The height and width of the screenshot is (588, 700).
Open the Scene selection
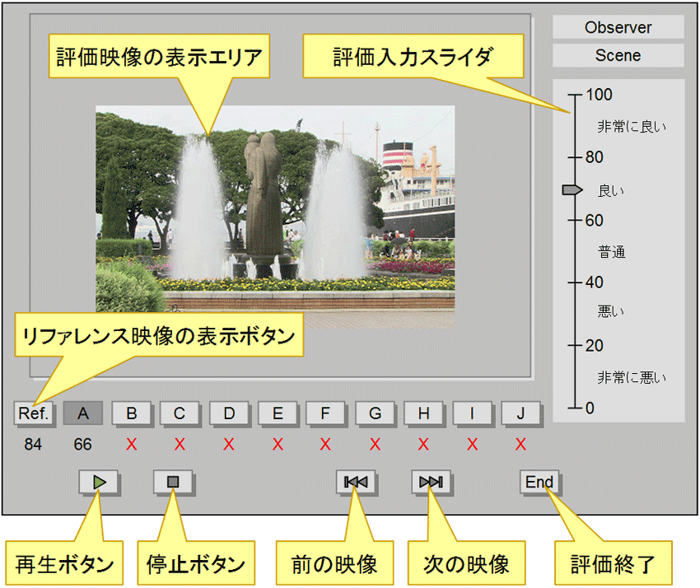618,55
